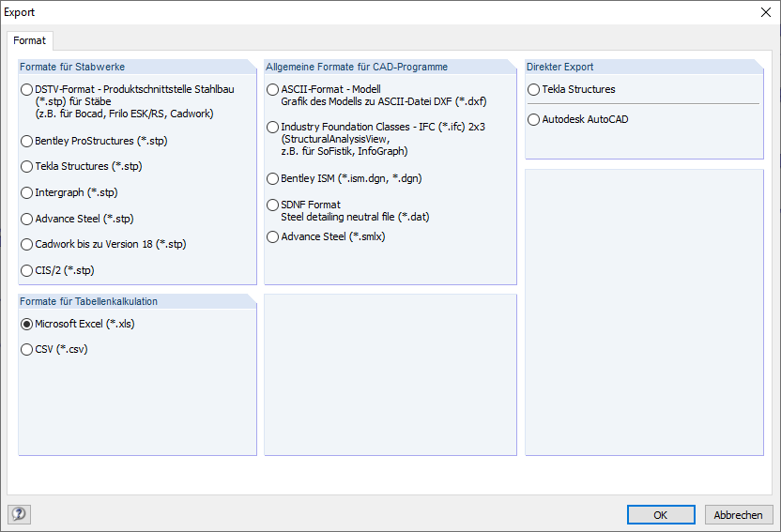Screen dimensions: 781x532
Task: Select DSTV-Format Produktschnittstelle Stahlbau option
Action: coord(26,89)
